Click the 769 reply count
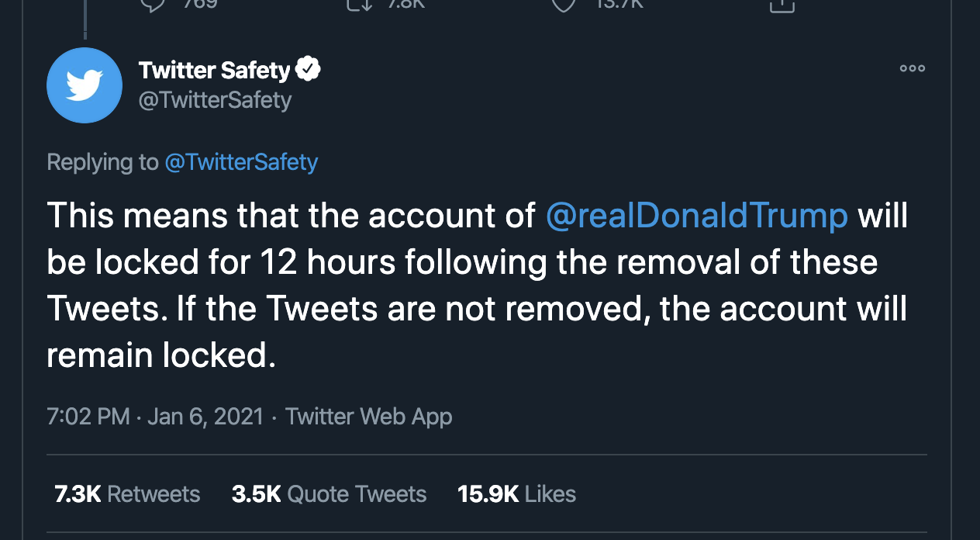Viewport: 980px width, 540px height. coord(200,4)
